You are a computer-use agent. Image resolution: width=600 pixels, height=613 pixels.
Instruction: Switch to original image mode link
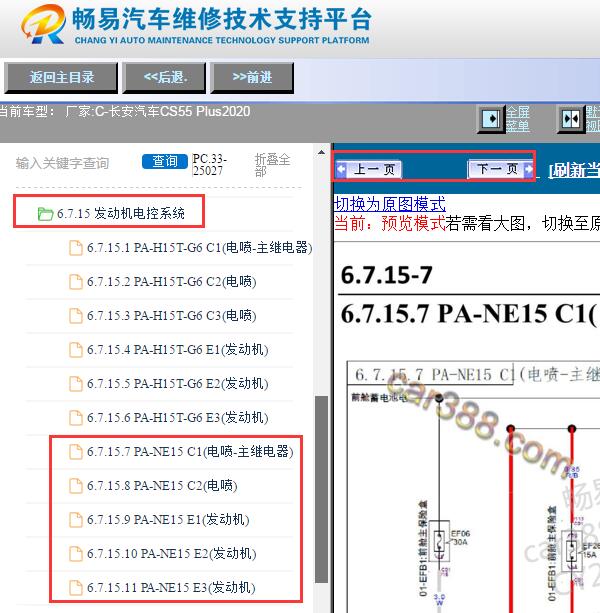tap(390, 204)
